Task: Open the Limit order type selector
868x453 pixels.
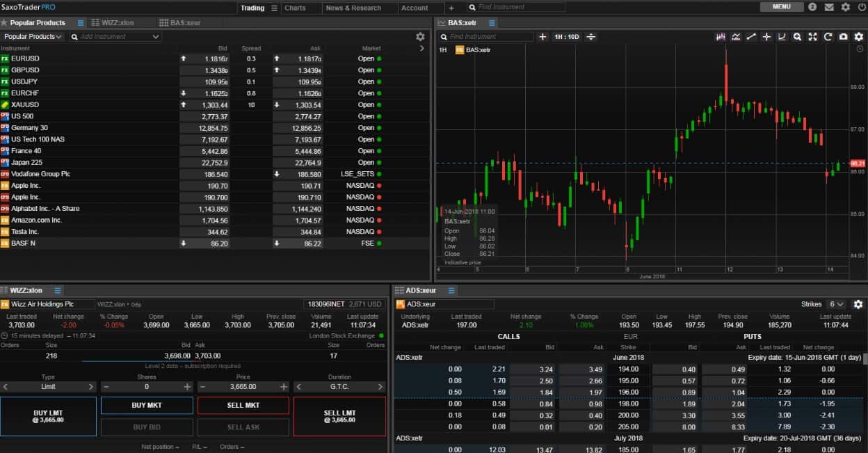Action: [48, 386]
